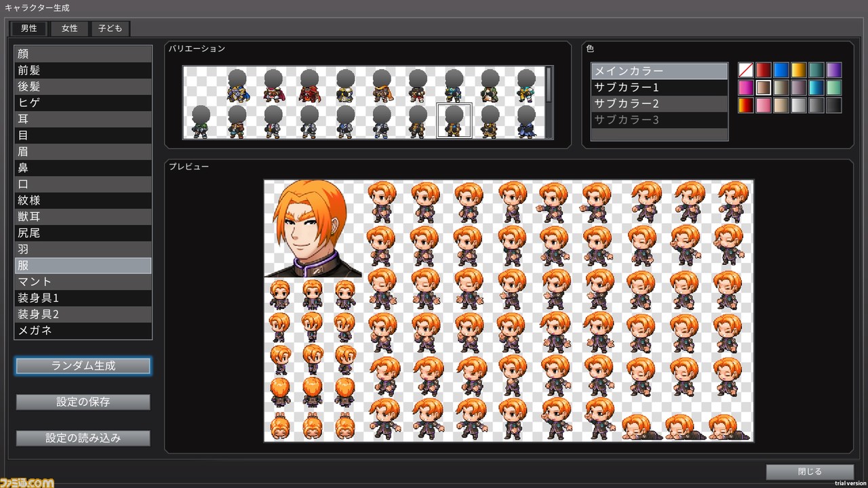Pick the purple color swatch
Screen dimensions: 868x488
pos(833,69)
